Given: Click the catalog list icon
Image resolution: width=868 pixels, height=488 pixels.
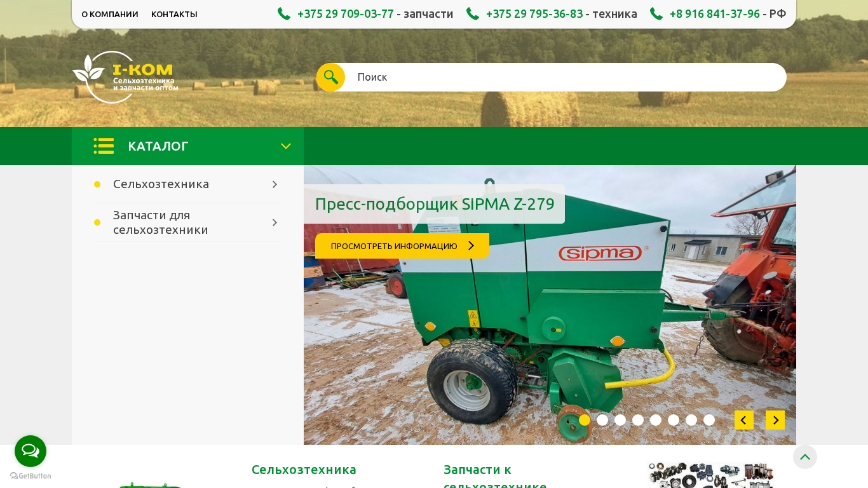Looking at the screenshot, I should [x=104, y=146].
